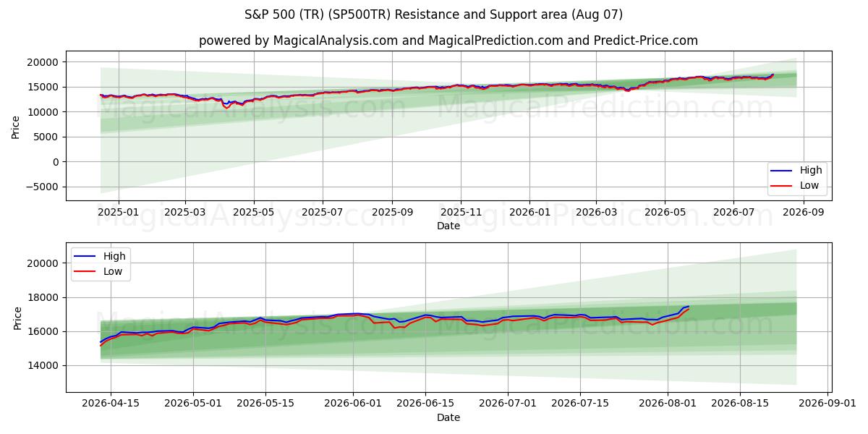Click the 15000 price label on top chart
This screenshot has width=868, height=434.
coord(43,87)
